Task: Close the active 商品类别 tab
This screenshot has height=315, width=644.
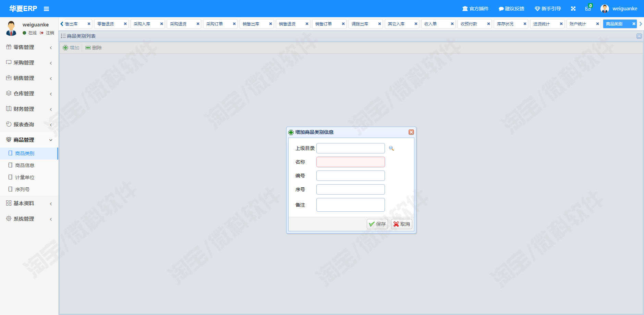Action: pyautogui.click(x=634, y=24)
